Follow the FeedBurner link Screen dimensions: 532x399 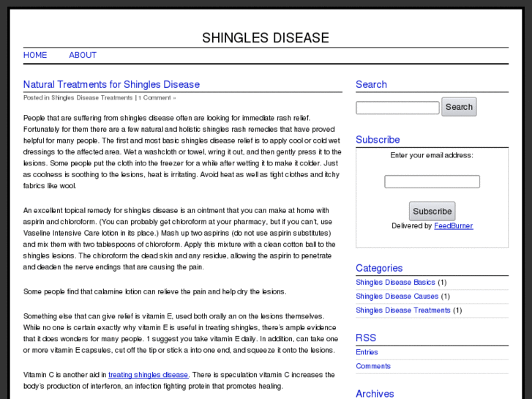tap(453, 225)
